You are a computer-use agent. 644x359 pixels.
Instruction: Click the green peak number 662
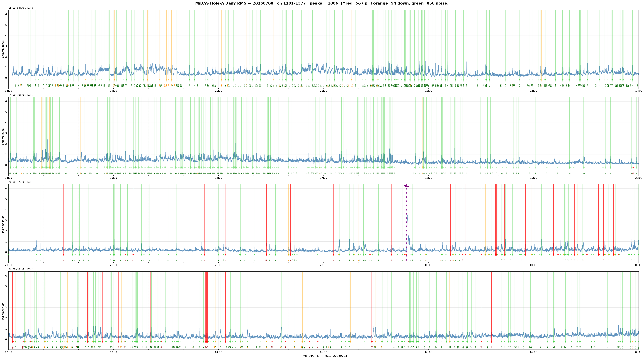tap(318, 260)
